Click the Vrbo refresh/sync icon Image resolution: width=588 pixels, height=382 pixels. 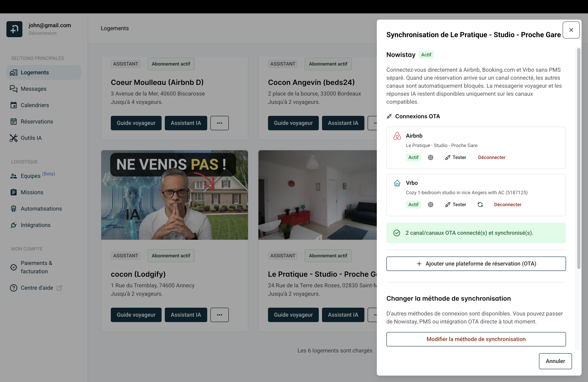(480, 205)
